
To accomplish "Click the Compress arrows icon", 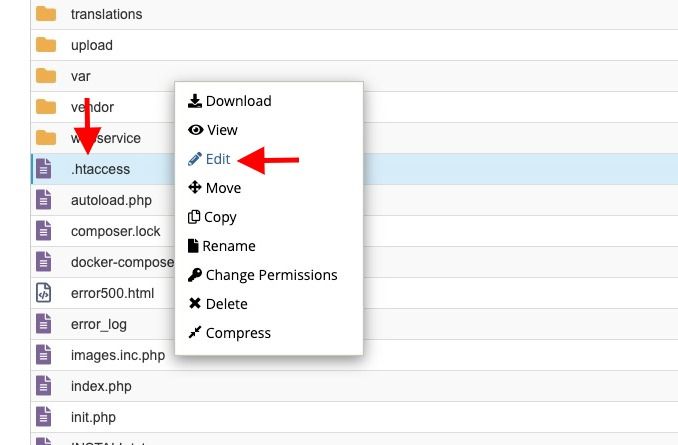I will pos(195,332).
